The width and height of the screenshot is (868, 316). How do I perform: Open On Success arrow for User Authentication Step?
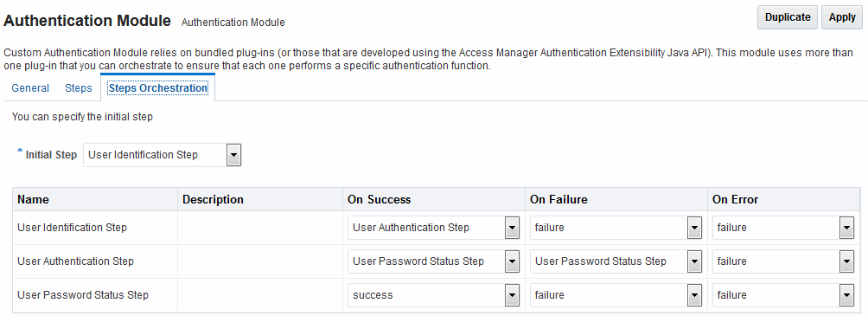[512, 261]
